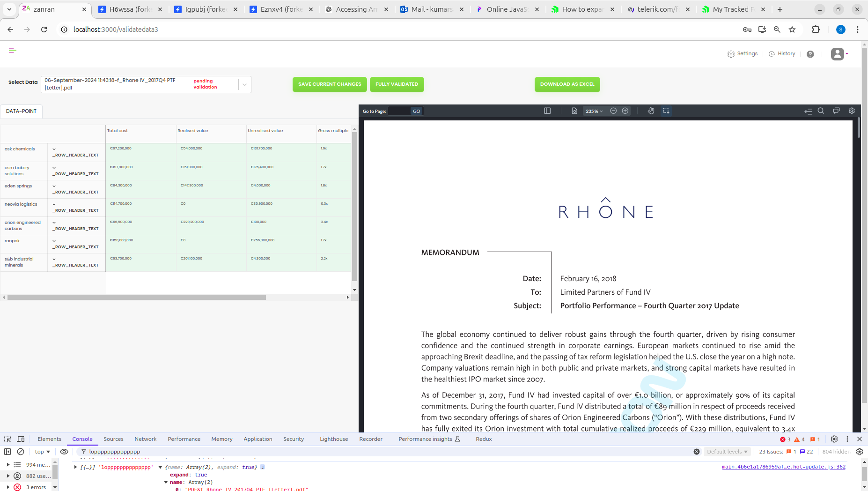
Task: Select the DATA-POINT tab
Action: [x=21, y=111]
